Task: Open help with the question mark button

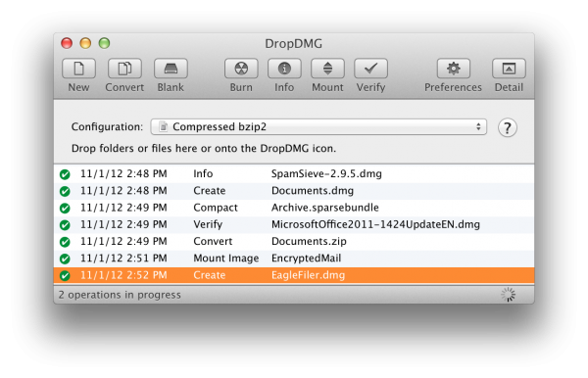Action: (508, 127)
